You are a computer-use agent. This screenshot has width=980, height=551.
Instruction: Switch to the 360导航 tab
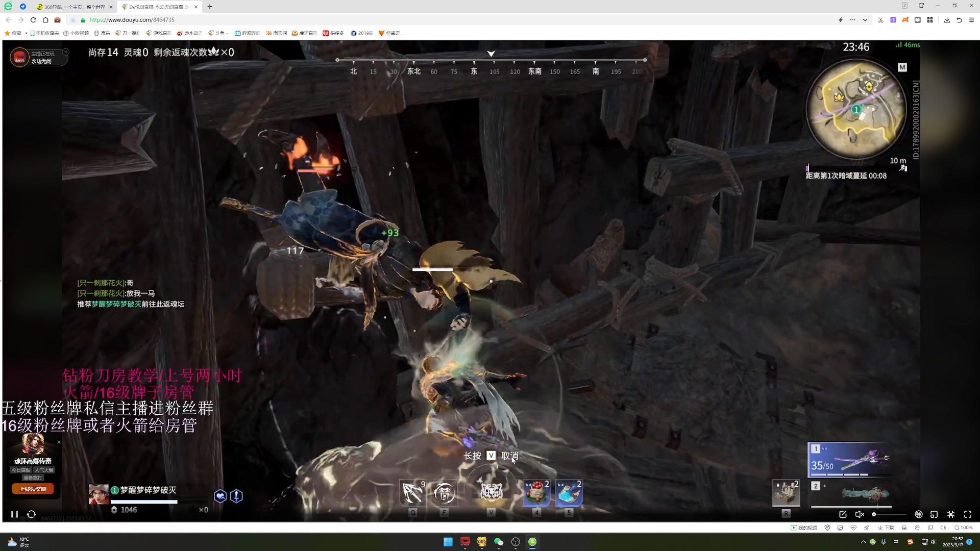point(74,7)
